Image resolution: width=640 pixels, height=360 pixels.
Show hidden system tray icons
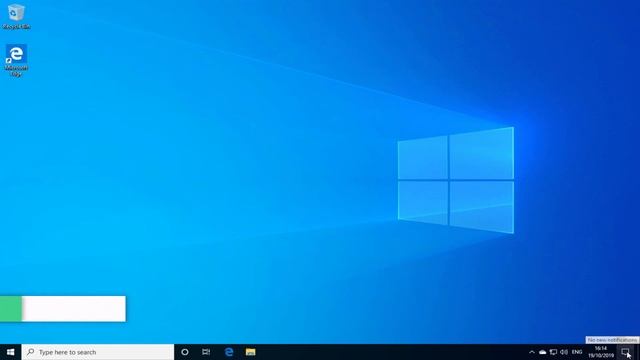pyautogui.click(x=531, y=352)
